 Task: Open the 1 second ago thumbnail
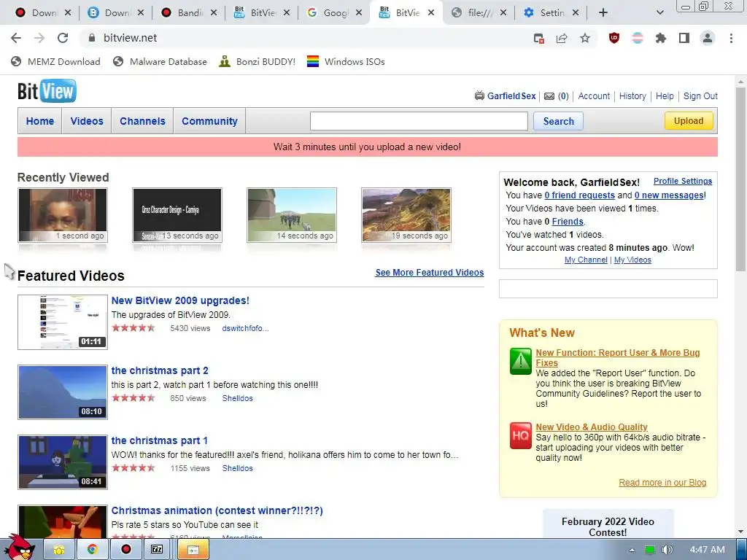click(x=63, y=215)
